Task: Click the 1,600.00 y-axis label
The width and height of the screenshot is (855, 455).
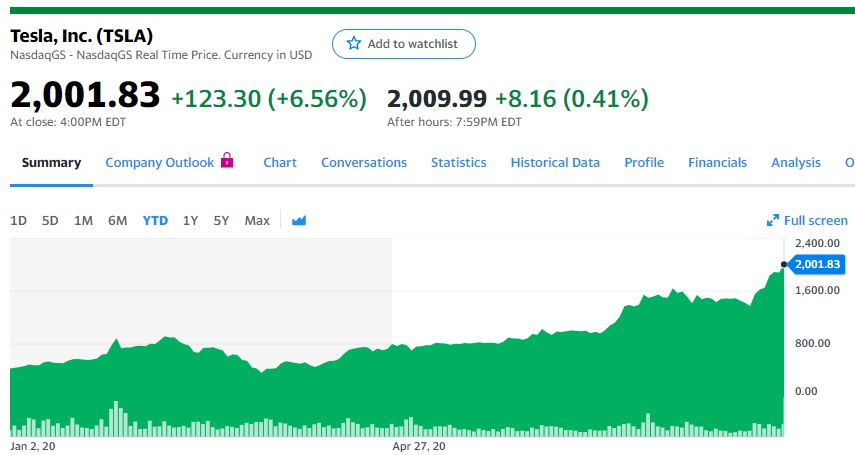Action: pos(817,290)
